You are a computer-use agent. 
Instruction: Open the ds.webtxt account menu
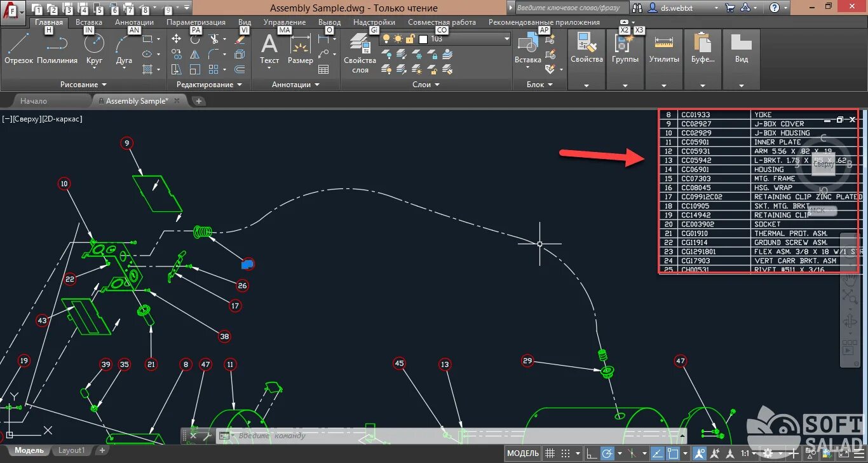coord(684,8)
